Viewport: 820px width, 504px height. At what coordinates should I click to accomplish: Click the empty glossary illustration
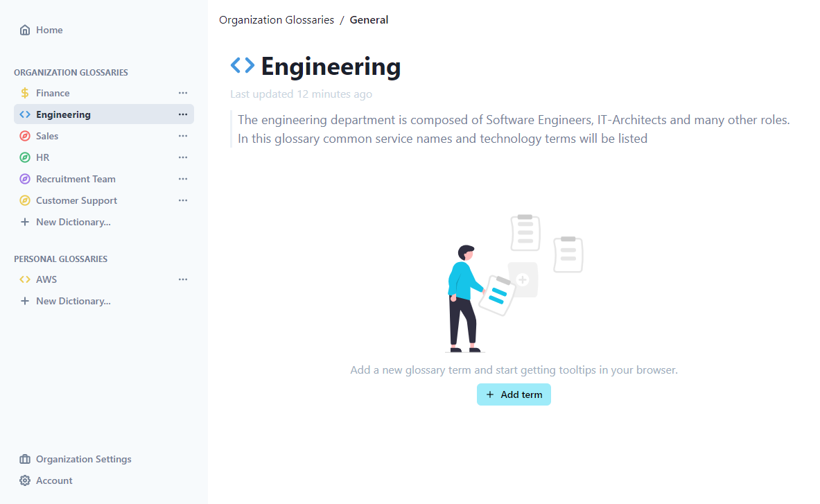click(514, 284)
